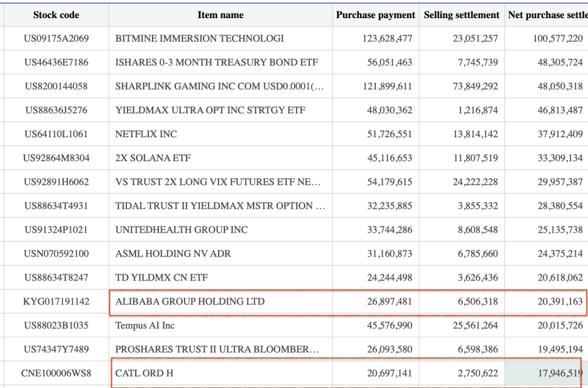Click UNITEDHEALTH GROUP INC item name

[181, 230]
